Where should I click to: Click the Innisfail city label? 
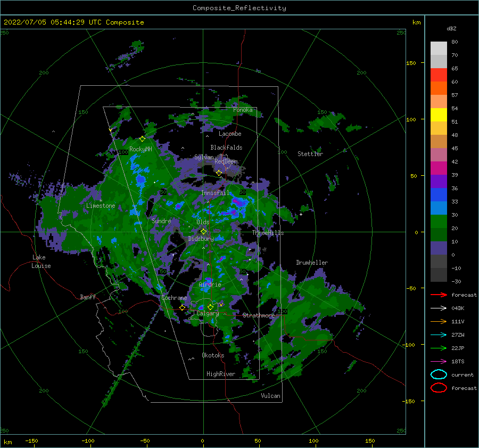[x=215, y=193]
